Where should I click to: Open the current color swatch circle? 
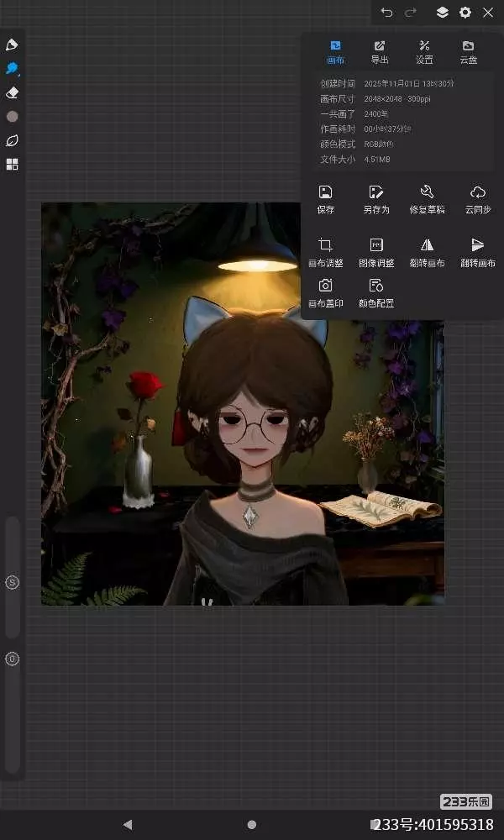[12, 116]
